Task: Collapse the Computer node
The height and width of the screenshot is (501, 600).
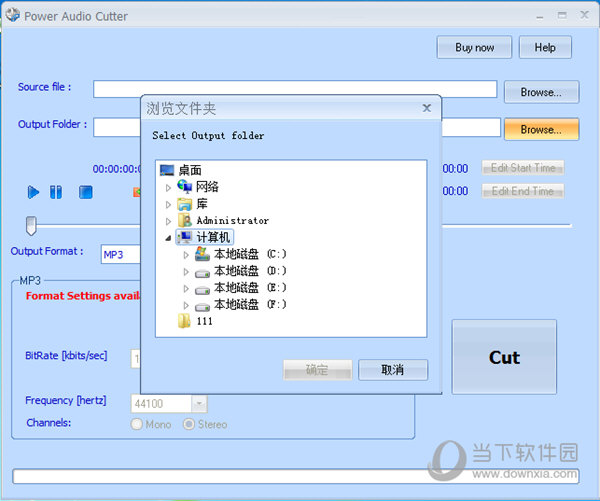Action: [x=168, y=238]
